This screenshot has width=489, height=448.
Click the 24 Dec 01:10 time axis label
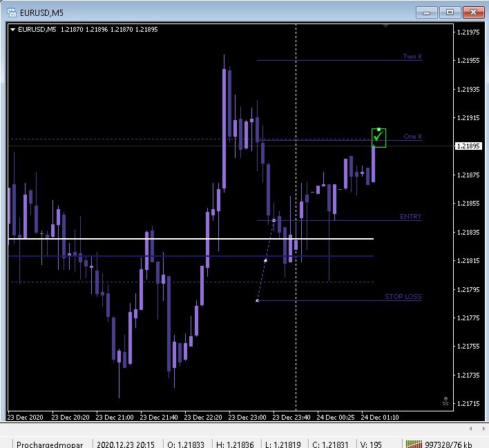tap(380, 417)
